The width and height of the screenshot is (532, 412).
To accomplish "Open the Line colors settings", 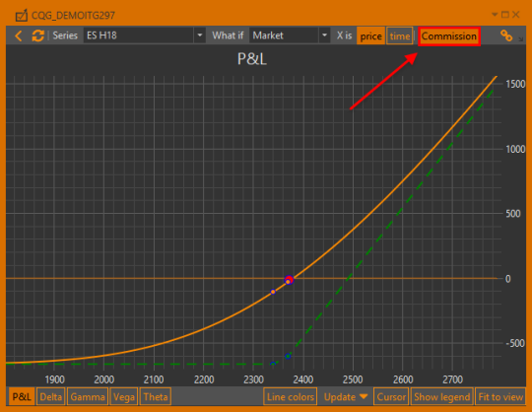I will click(x=290, y=397).
